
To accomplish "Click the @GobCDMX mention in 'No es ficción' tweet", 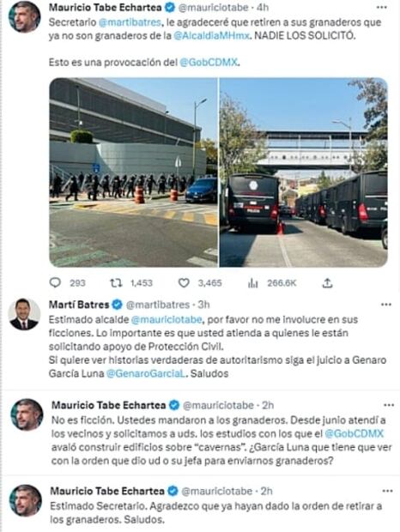I will pos(355,433).
